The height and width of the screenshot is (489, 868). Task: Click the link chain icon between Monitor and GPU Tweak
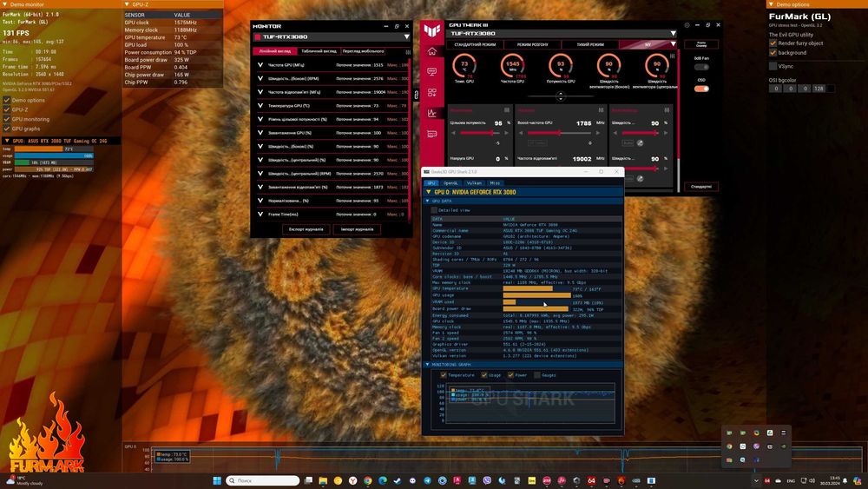pyautogui.click(x=417, y=96)
